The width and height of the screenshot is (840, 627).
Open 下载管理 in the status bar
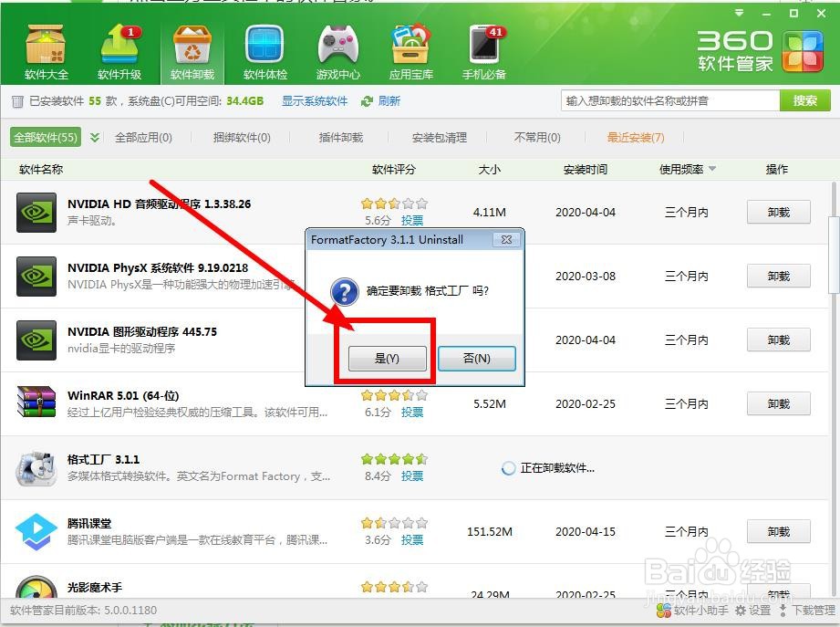click(806, 611)
